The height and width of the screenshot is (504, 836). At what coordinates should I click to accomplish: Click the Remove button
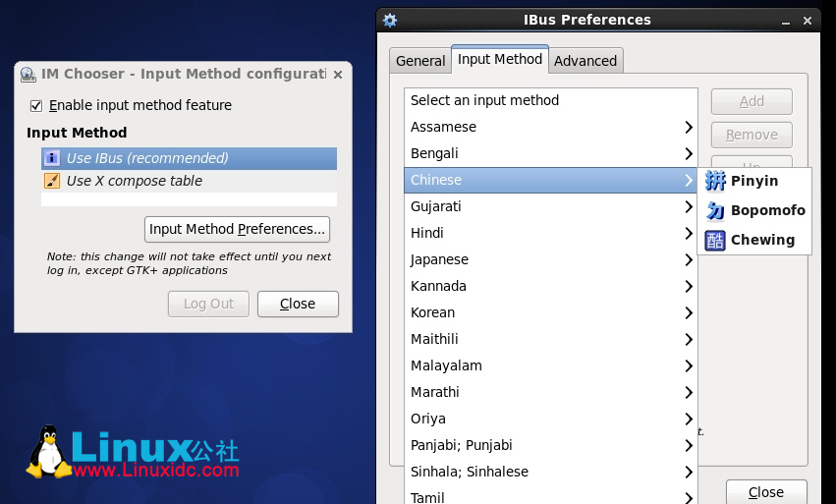(752, 135)
